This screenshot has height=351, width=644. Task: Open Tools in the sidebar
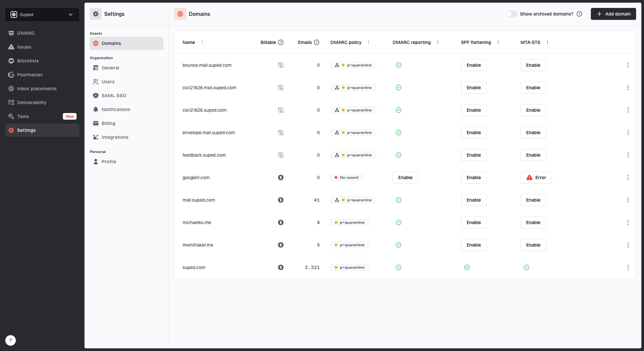pyautogui.click(x=42, y=116)
